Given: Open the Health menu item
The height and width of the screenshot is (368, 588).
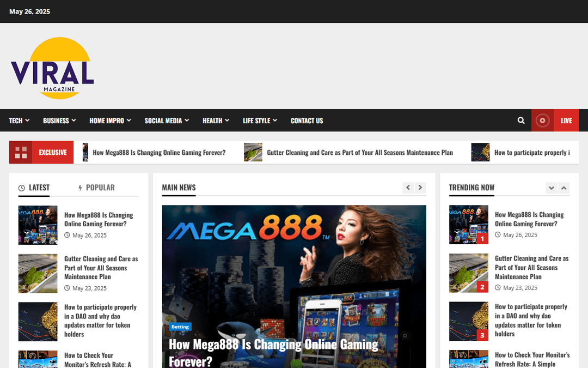Looking at the screenshot, I should pyautogui.click(x=212, y=120).
